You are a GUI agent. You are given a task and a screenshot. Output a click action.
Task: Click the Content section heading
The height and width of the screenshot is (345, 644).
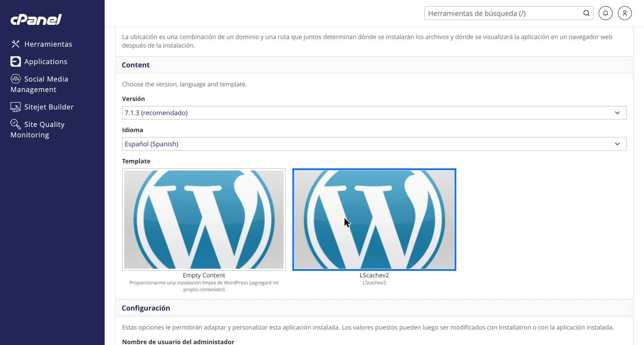tap(136, 65)
